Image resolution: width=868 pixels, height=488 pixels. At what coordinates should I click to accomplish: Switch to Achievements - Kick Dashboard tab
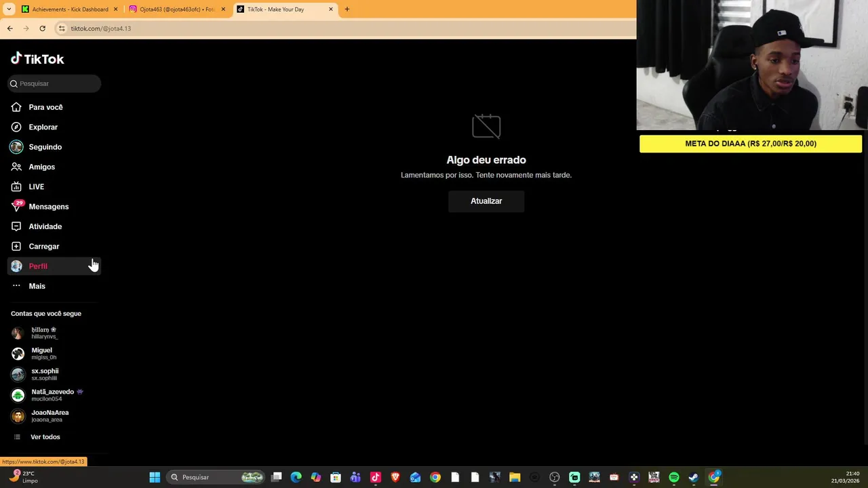[x=70, y=9]
